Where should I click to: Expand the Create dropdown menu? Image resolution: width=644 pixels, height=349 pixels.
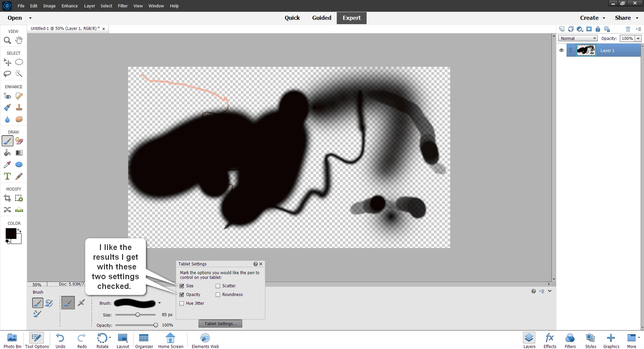coord(604,18)
